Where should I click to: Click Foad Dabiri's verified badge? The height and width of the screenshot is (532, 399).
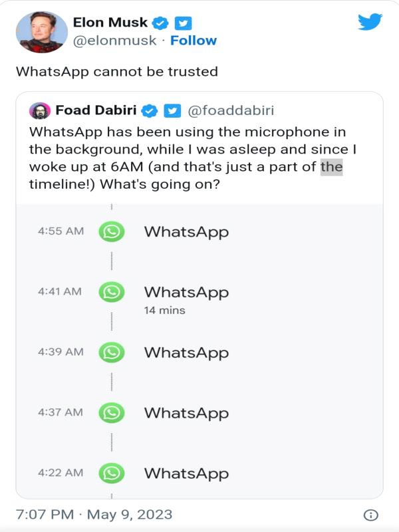click(x=149, y=110)
